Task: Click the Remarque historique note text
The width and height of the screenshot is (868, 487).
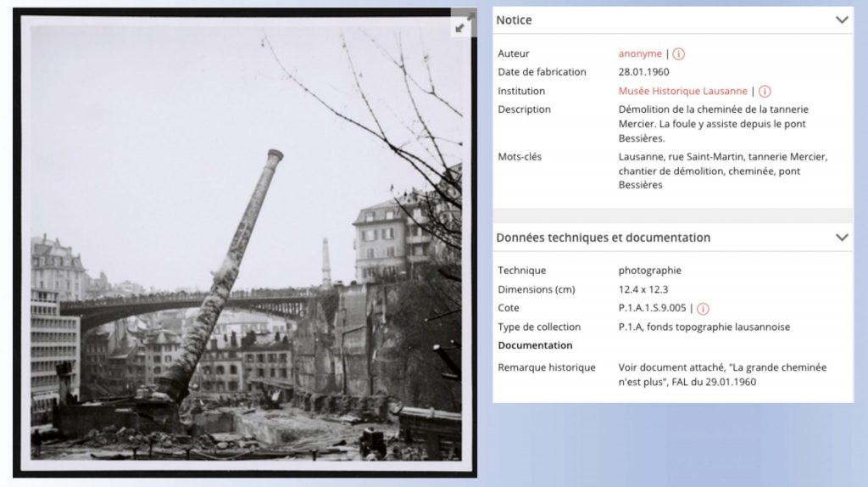Action: click(x=721, y=374)
